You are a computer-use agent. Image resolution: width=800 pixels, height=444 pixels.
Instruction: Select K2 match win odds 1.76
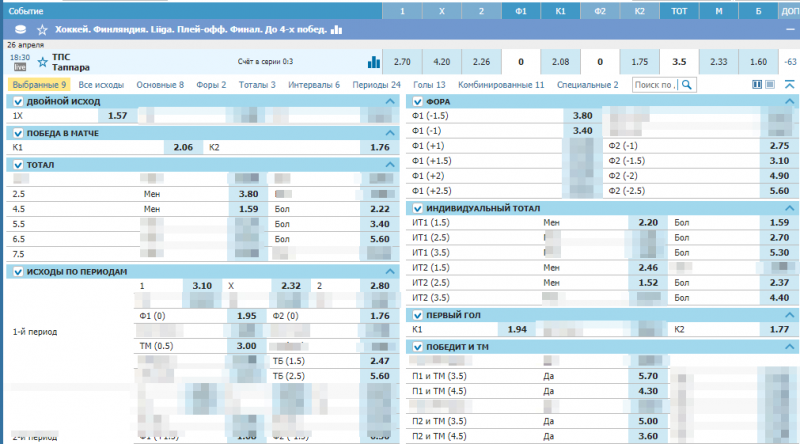point(379,148)
